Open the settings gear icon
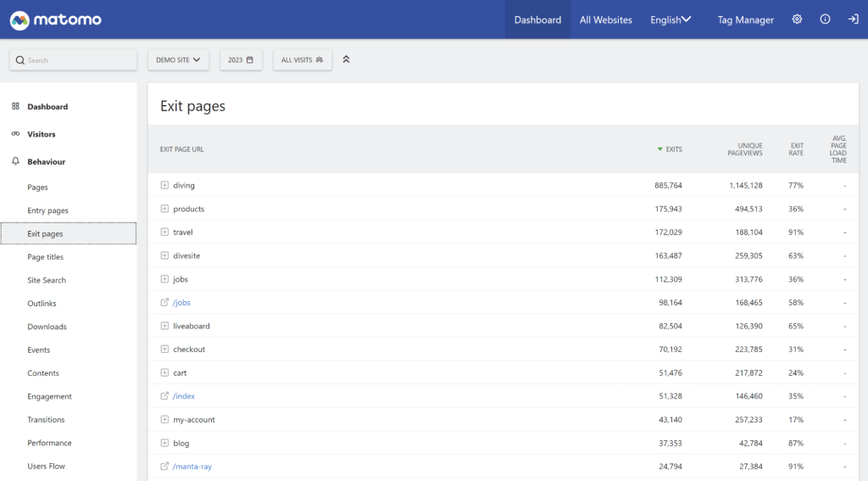The image size is (868, 481). tap(797, 20)
